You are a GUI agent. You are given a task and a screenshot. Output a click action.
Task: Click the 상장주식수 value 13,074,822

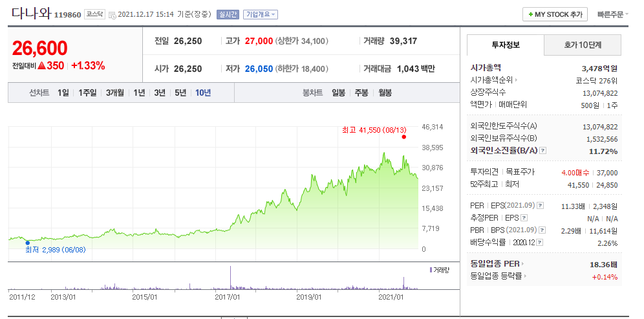point(600,93)
